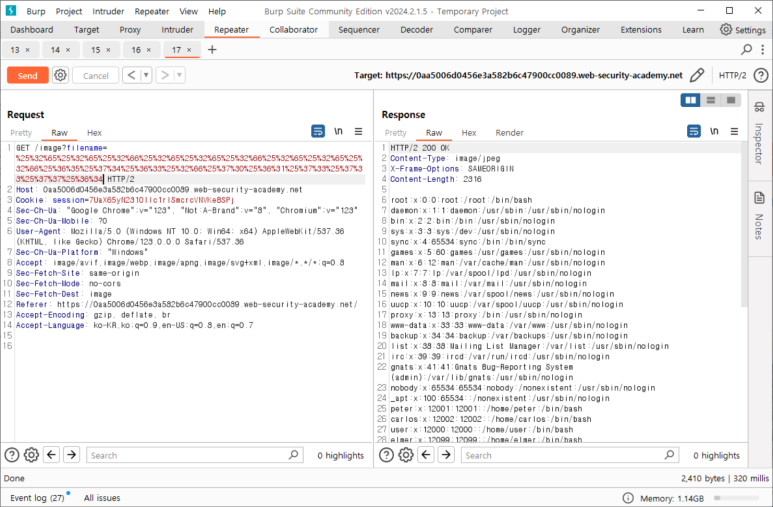Click memory usage info icon

628,498
